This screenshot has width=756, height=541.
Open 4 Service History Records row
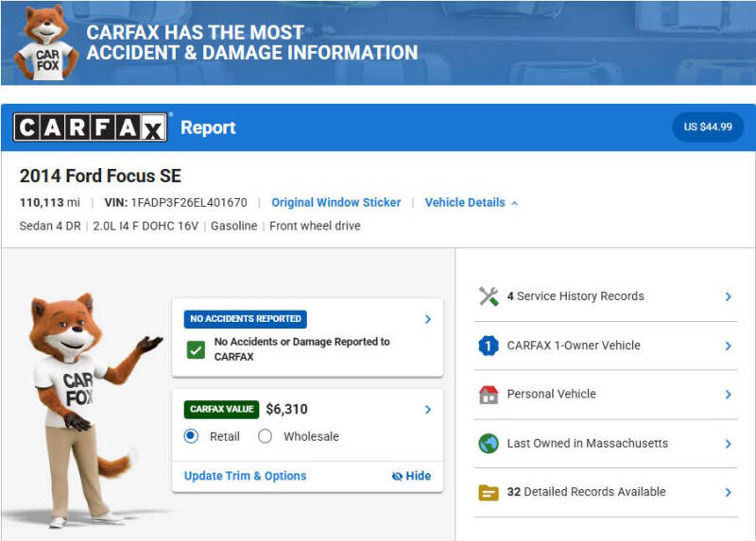[x=606, y=296]
